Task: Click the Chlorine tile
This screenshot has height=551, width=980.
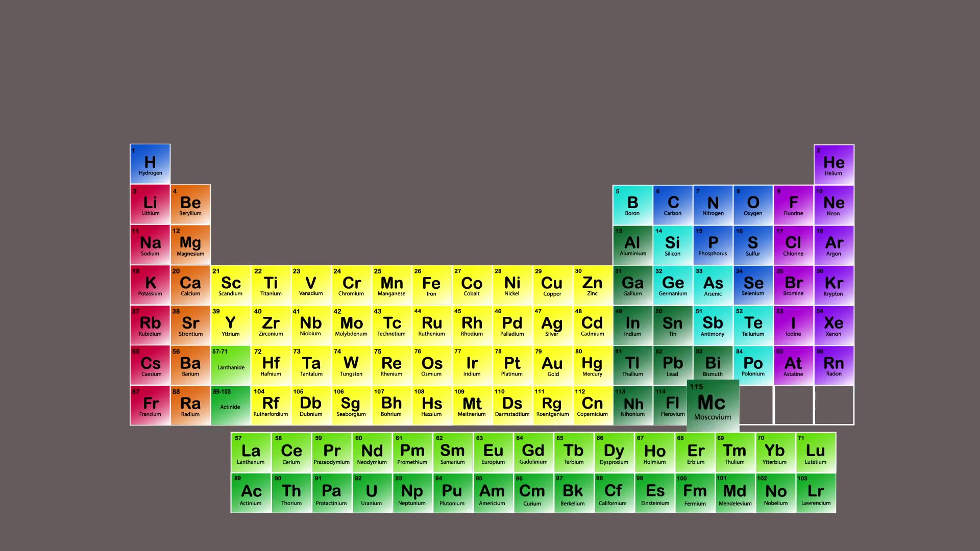Action: (793, 245)
